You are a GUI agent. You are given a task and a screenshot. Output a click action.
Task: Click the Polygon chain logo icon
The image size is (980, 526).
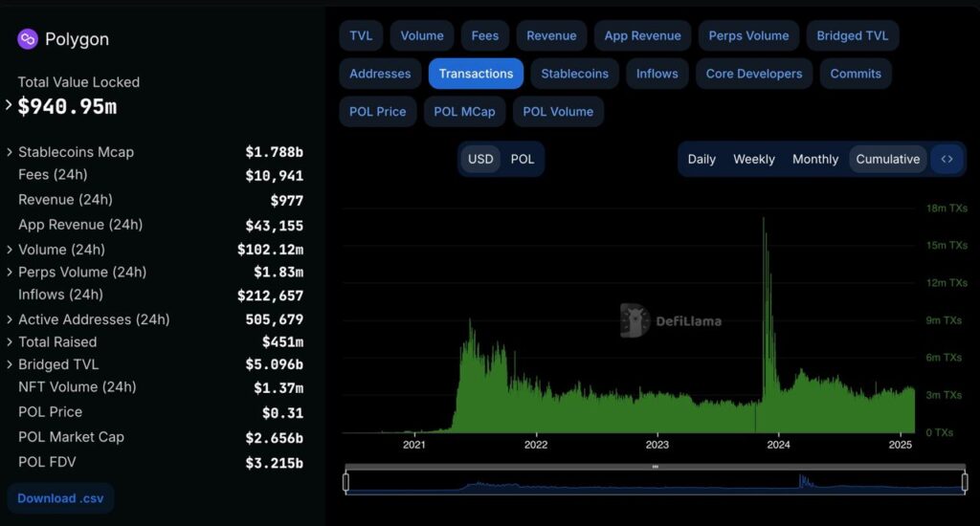tap(28, 38)
